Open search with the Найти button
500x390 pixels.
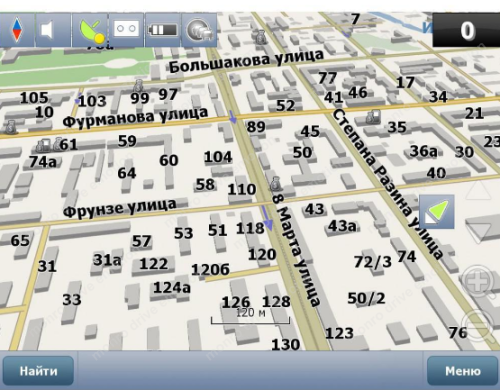(38, 371)
